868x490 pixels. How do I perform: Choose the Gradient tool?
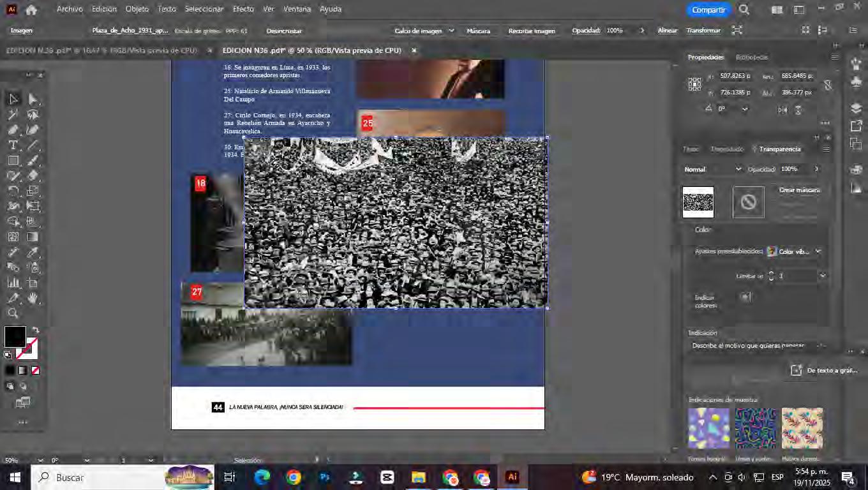pos(33,237)
